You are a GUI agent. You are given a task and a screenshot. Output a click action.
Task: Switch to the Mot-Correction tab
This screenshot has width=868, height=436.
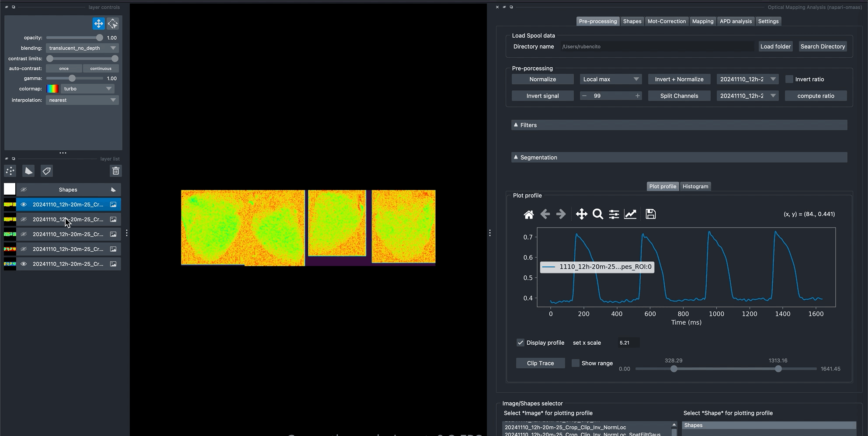pos(667,21)
